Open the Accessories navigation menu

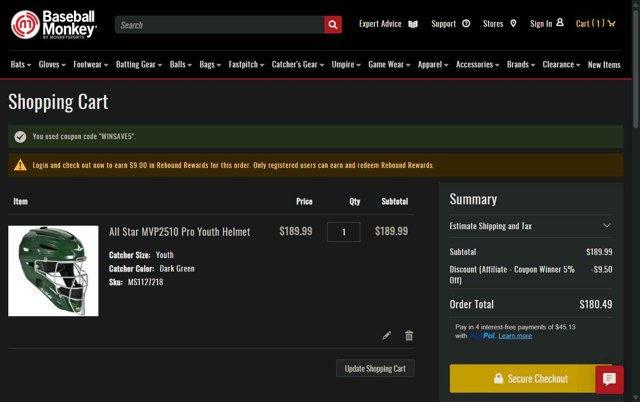coord(477,64)
